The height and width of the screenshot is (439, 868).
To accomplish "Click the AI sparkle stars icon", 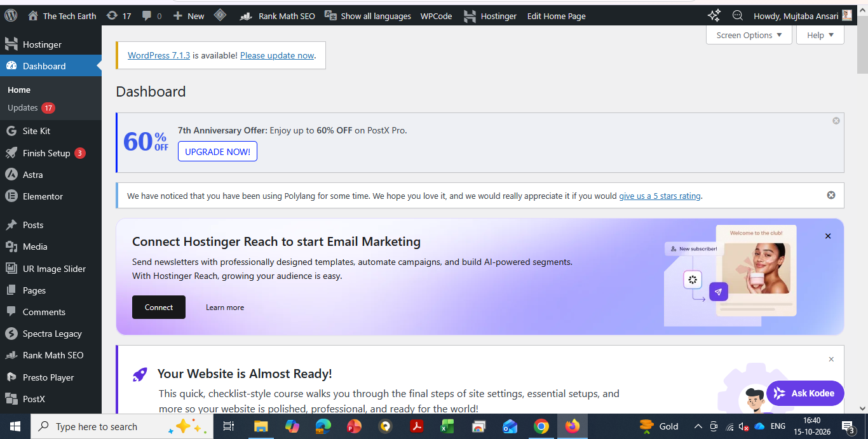I will coord(714,16).
